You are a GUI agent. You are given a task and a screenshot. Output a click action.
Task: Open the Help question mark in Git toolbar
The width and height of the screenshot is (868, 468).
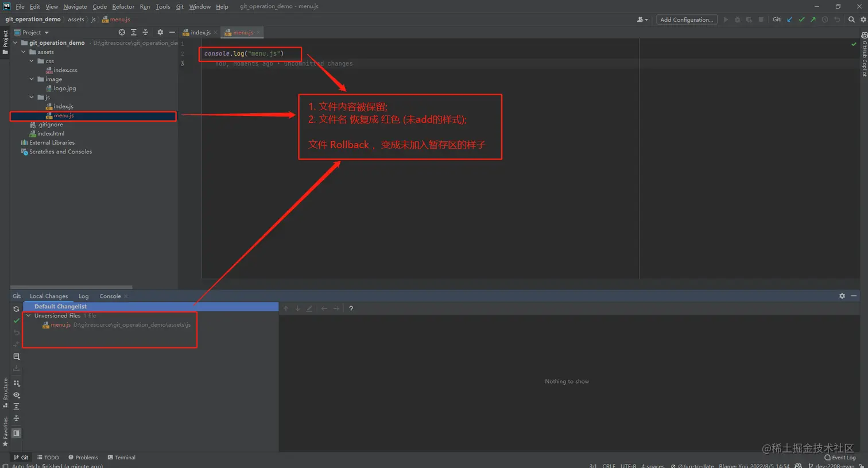click(351, 308)
